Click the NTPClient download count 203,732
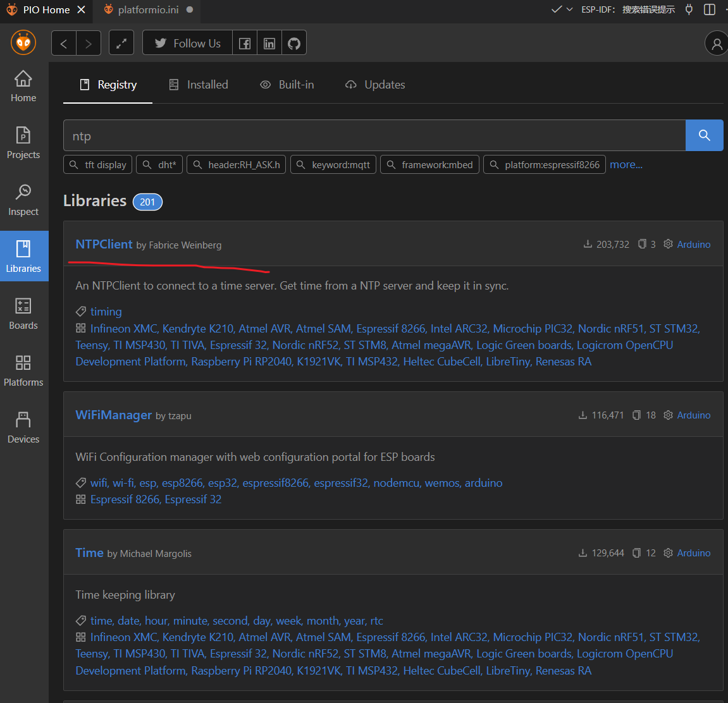The height and width of the screenshot is (703, 728). [x=607, y=245]
